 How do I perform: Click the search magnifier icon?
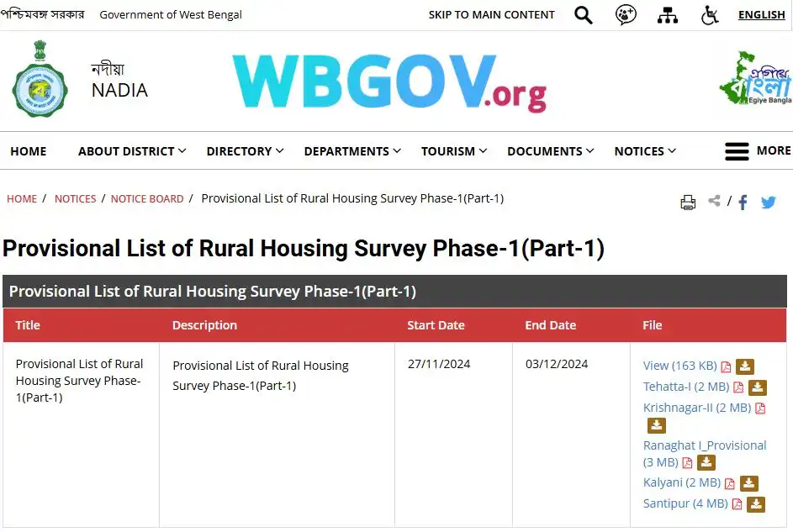coord(583,15)
